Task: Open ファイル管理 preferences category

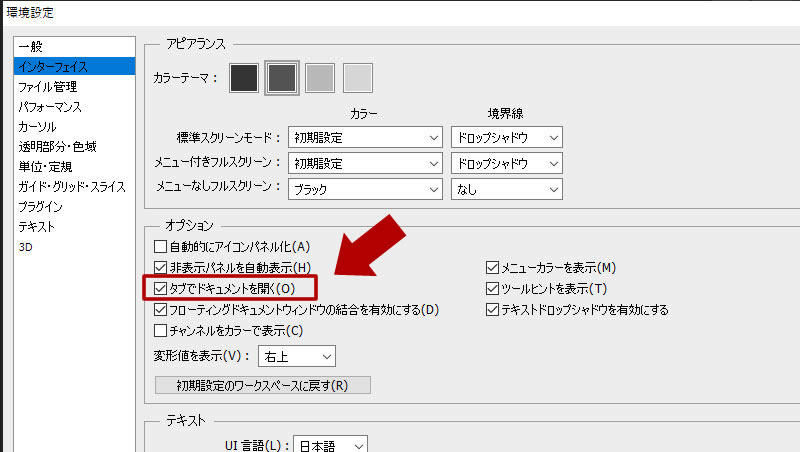Action: coord(48,87)
